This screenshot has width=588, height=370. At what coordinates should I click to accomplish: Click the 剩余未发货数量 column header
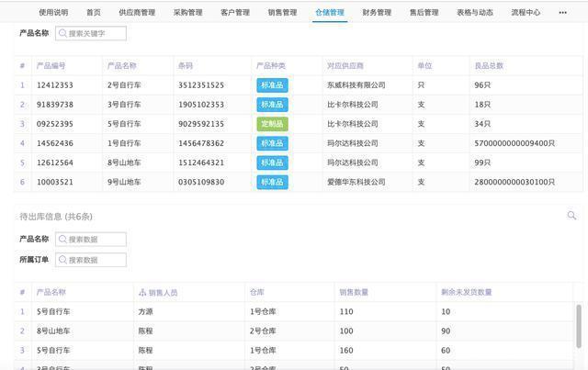click(x=466, y=293)
